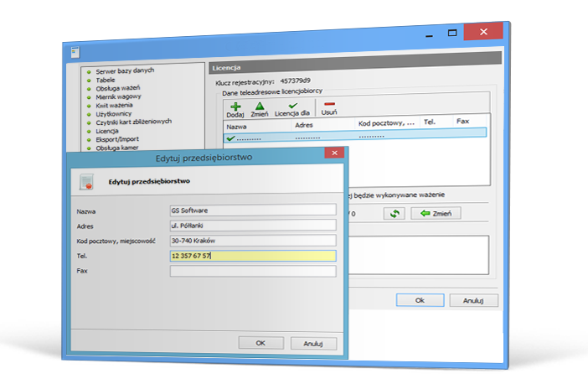Click the red Usuń icon

[329, 106]
